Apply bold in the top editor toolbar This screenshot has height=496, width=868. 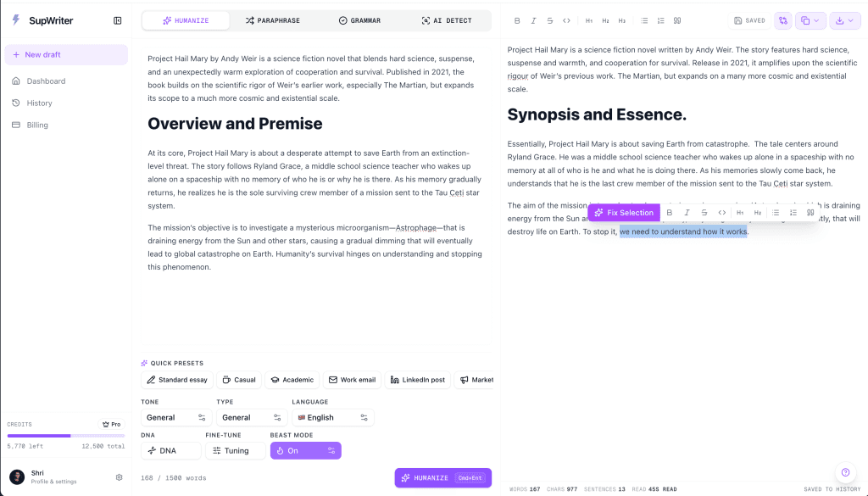[517, 20]
